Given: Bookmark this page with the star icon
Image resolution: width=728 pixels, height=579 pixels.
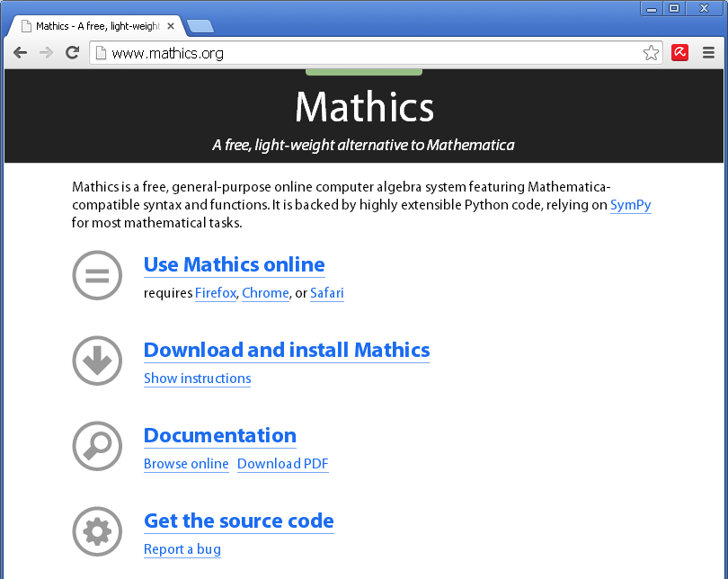Looking at the screenshot, I should click(x=651, y=53).
